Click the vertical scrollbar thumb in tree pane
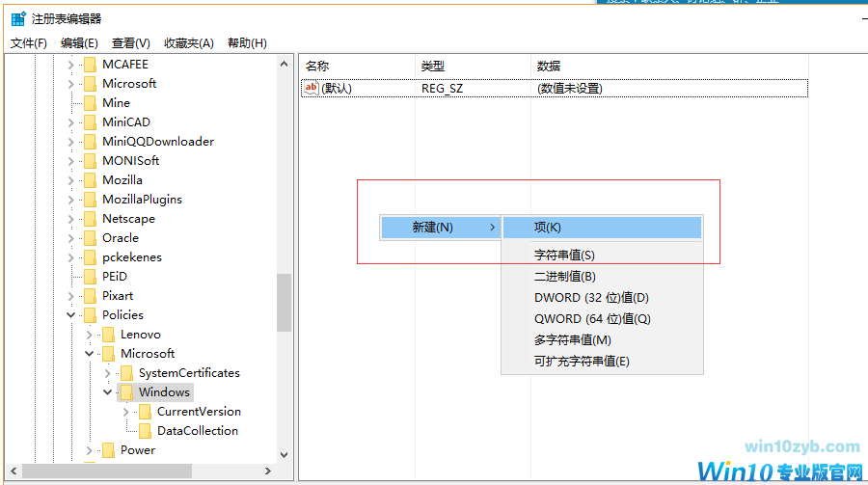 284,303
